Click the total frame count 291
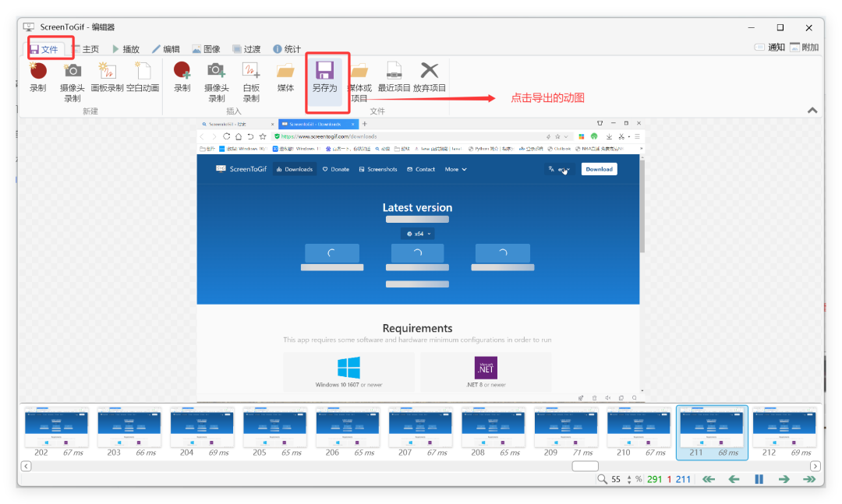Viewport: 842px width, 504px height. tap(655, 479)
